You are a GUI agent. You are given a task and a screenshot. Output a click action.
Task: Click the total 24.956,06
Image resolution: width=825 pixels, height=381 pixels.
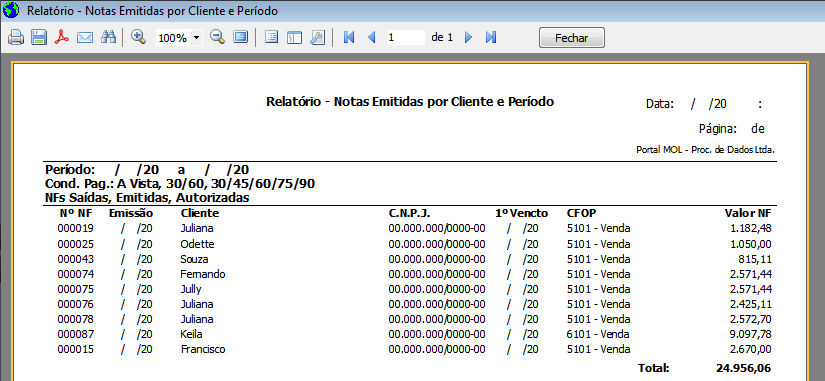point(743,368)
